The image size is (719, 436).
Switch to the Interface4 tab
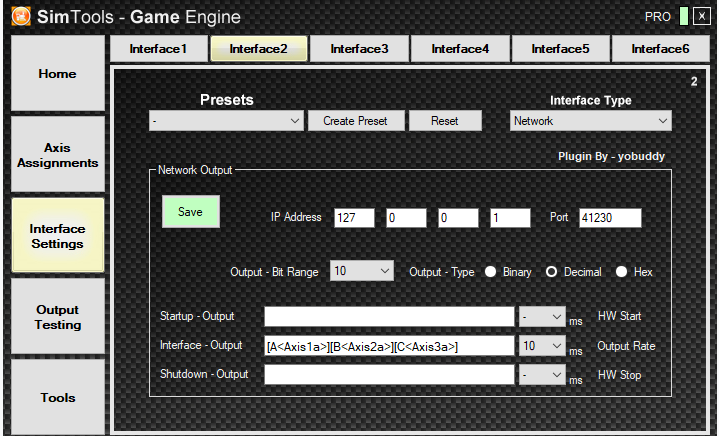coord(460,49)
